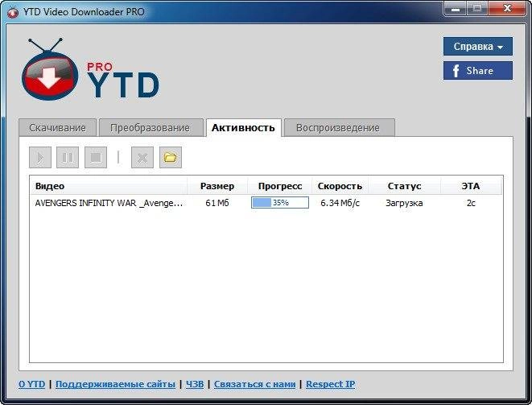Select the AVENGERS INFINITY WAR download row
The image size is (532, 405).
266,203
